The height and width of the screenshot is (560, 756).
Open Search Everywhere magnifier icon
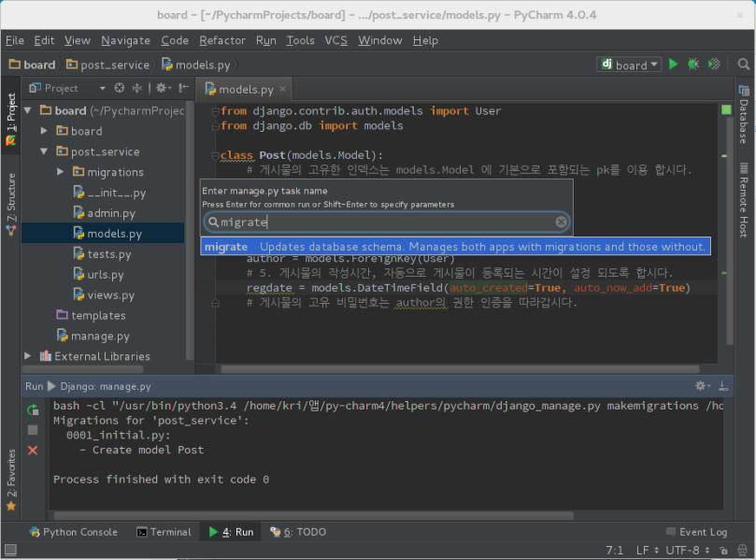[744, 65]
